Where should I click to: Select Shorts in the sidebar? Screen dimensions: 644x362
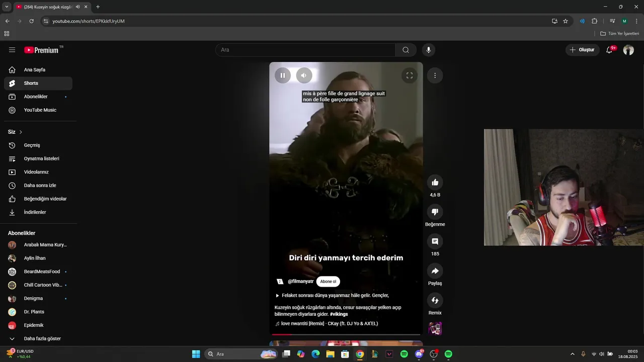(38, 83)
